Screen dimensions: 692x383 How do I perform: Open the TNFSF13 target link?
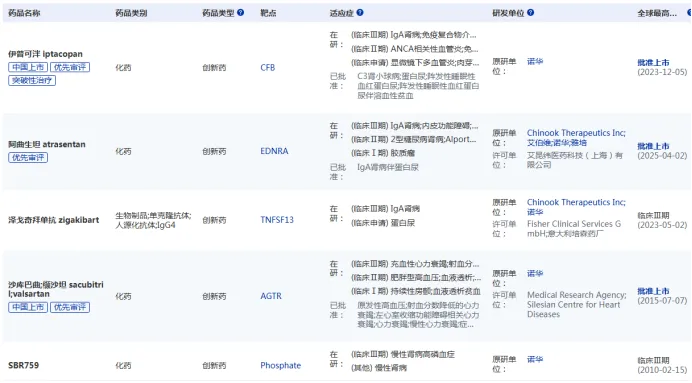(x=277, y=220)
